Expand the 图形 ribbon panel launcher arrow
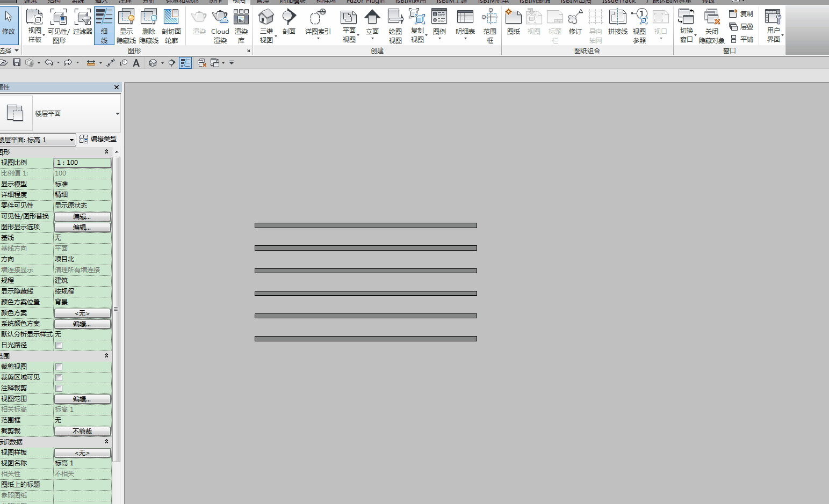The height and width of the screenshot is (504, 829). 248,51
